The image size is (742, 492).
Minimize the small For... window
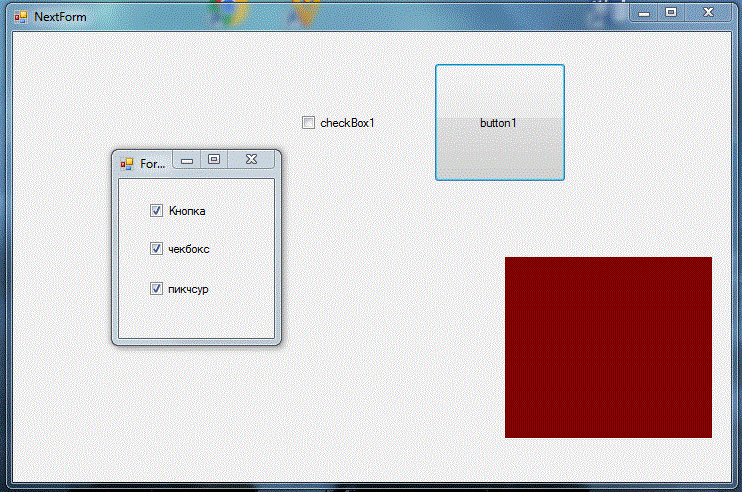click(x=187, y=160)
